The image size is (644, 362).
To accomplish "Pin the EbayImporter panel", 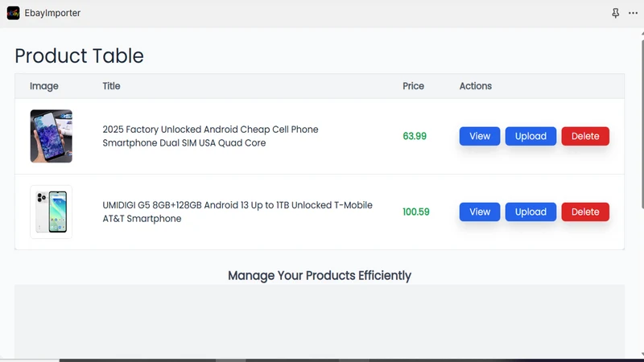I will 615,13.
